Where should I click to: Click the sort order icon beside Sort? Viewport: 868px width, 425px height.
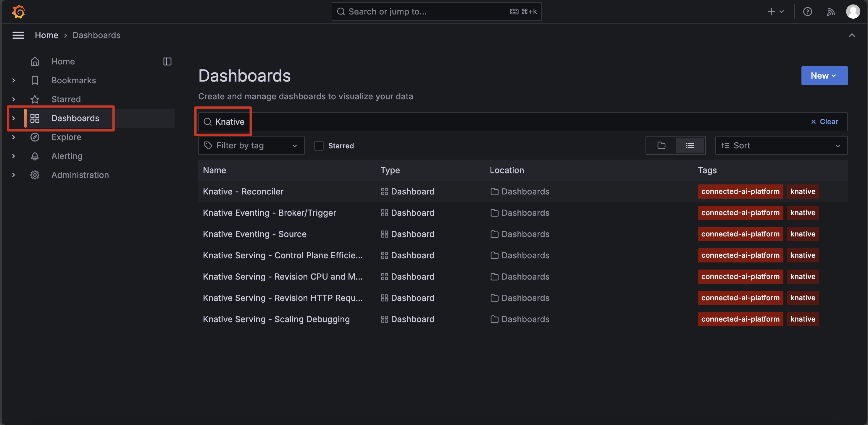(x=725, y=145)
